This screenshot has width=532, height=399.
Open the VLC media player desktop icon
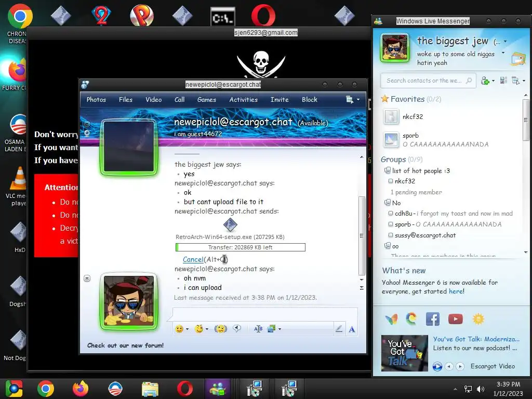[18, 179]
